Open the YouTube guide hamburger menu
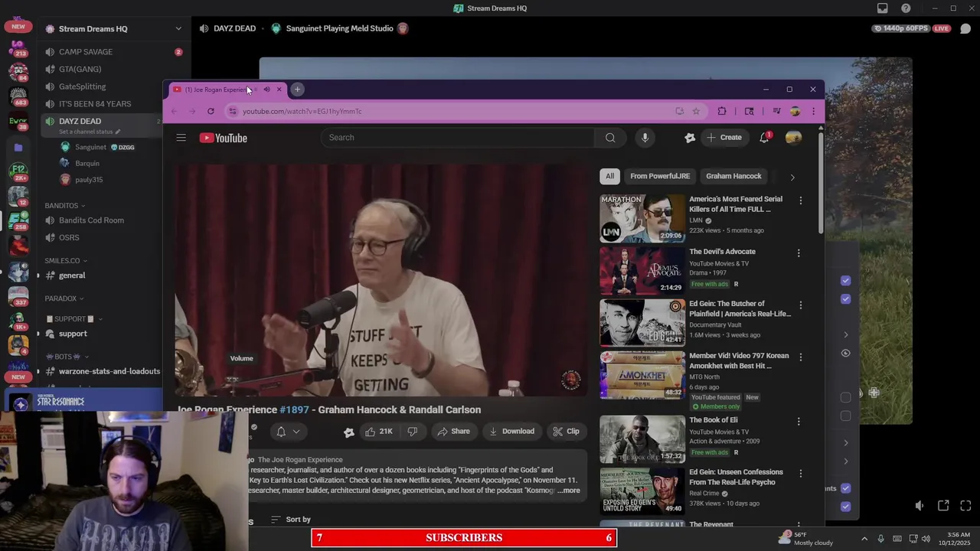 (x=181, y=138)
